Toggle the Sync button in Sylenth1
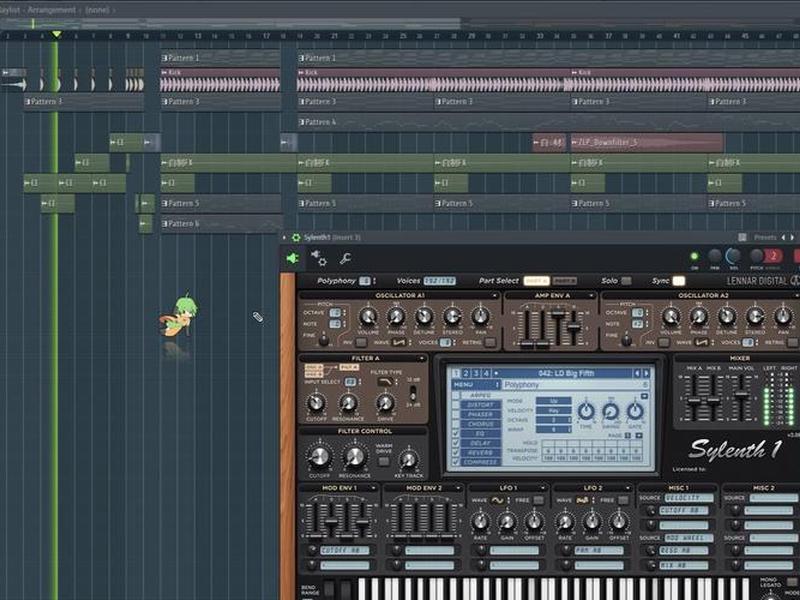Image resolution: width=800 pixels, height=600 pixels. coord(679,281)
